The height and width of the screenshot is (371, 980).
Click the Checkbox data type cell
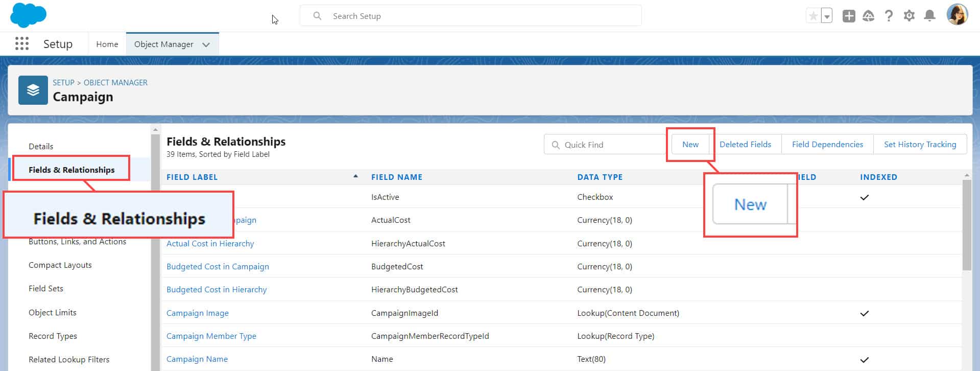coord(595,197)
